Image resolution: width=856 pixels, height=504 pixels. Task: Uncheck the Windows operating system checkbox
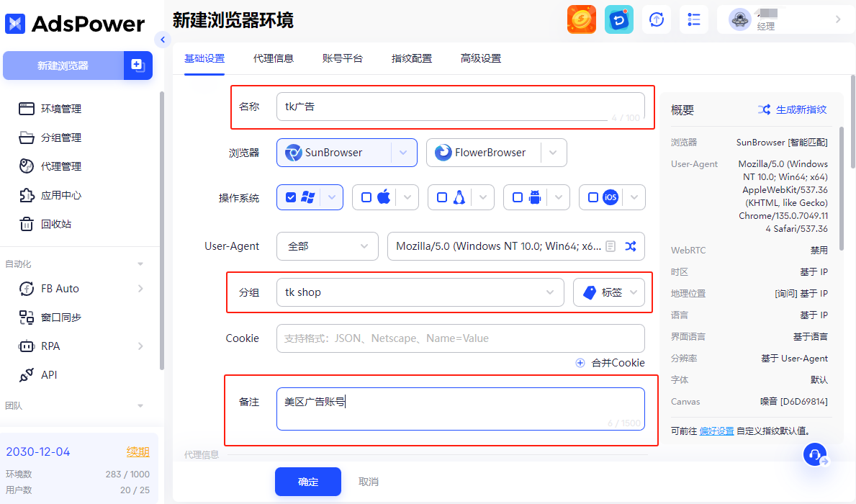click(291, 197)
